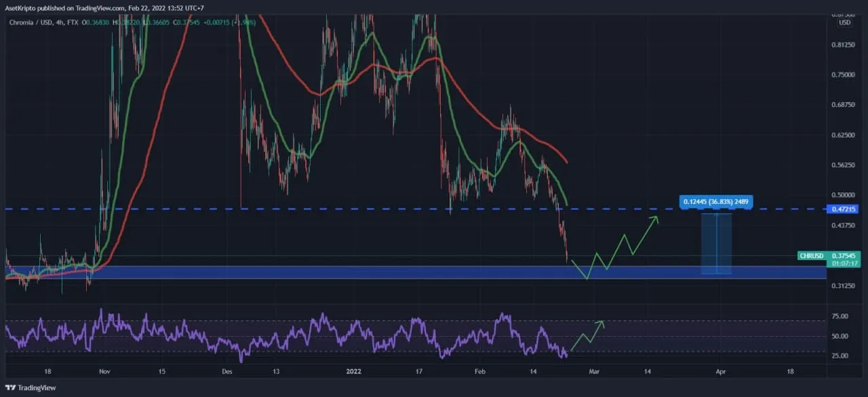Click the 0.37545 current price label
The image size is (868, 397).
coord(845,255)
